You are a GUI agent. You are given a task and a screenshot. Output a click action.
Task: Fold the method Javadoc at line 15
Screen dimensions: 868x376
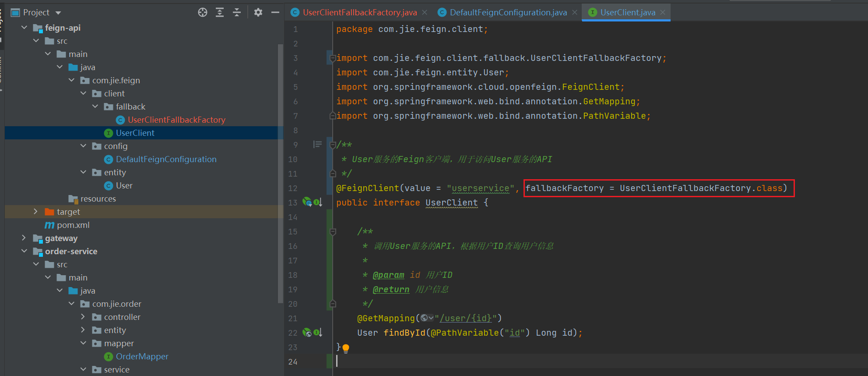[333, 231]
